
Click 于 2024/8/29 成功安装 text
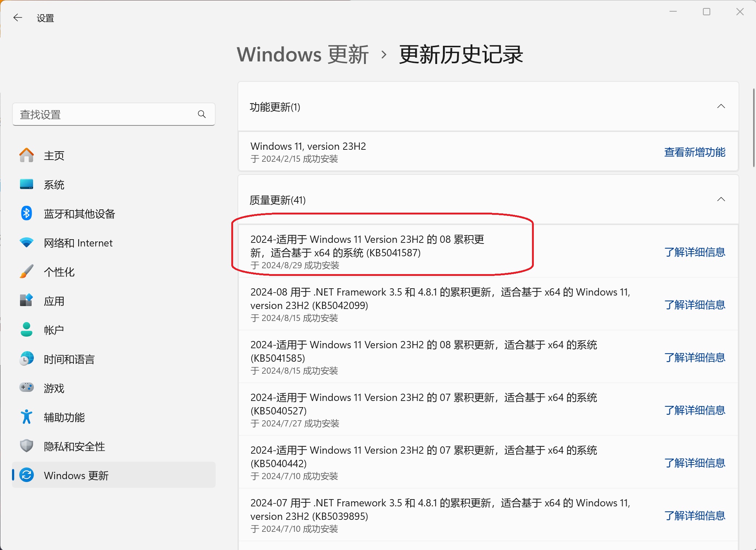(295, 265)
